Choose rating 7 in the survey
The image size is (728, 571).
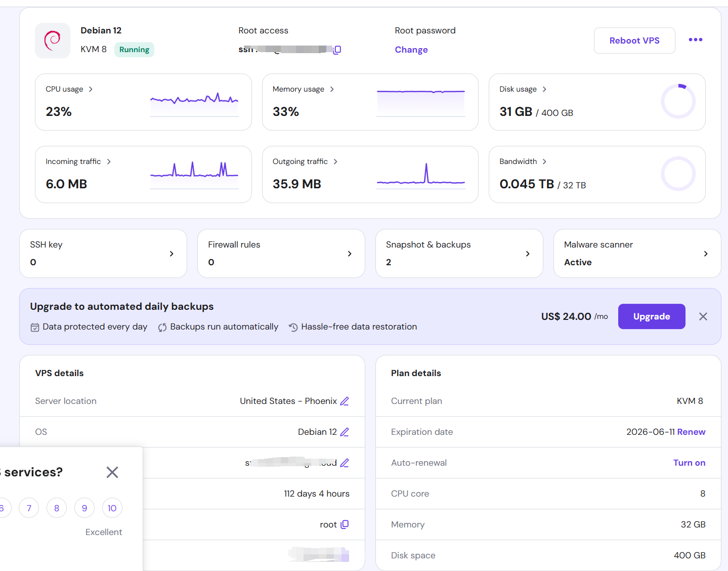tap(29, 508)
